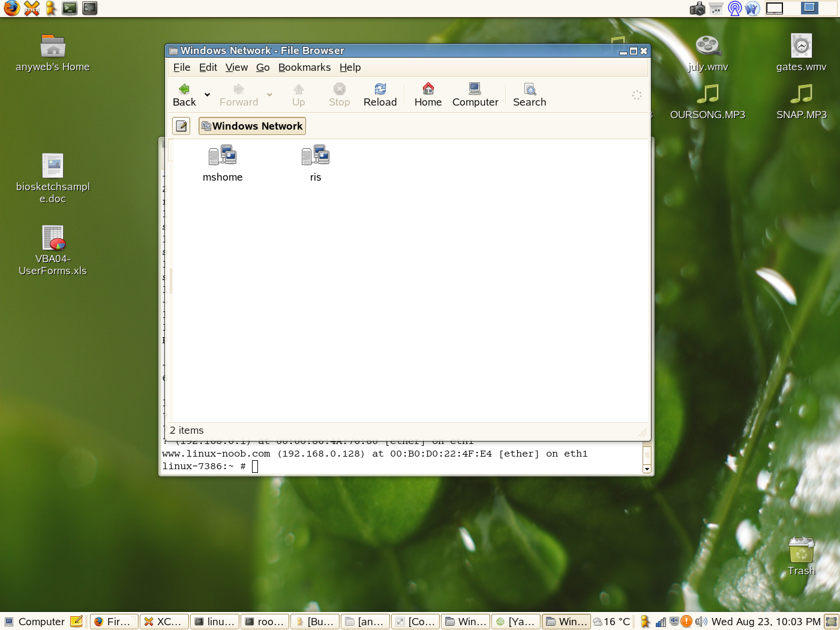Open the Computer menu in bottom panel
Image resolution: width=840 pixels, height=630 pixels.
pos(35,622)
